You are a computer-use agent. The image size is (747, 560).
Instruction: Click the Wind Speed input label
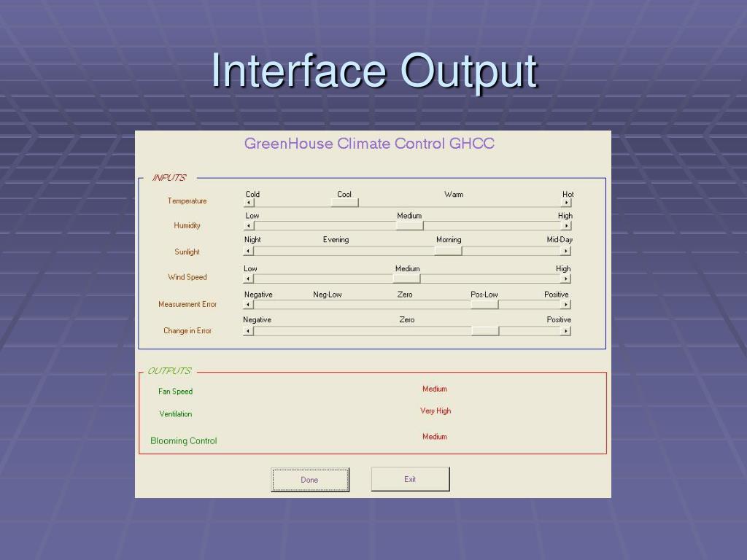pyautogui.click(x=187, y=277)
